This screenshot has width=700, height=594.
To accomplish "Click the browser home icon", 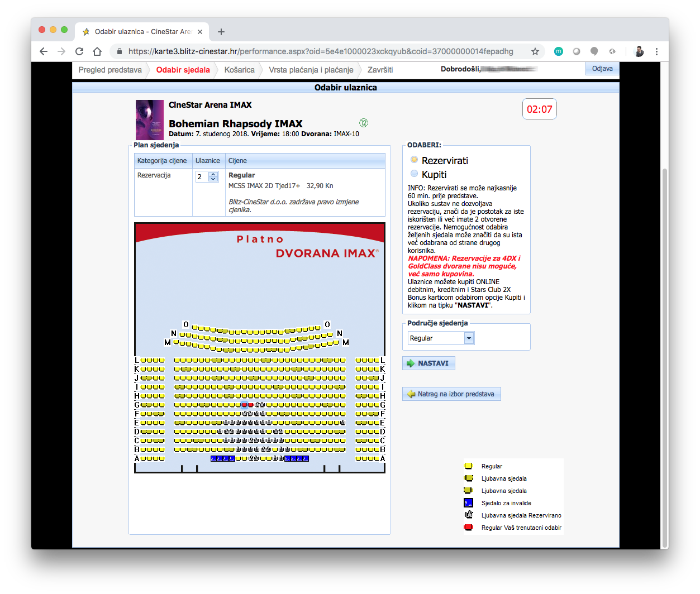I will click(97, 51).
